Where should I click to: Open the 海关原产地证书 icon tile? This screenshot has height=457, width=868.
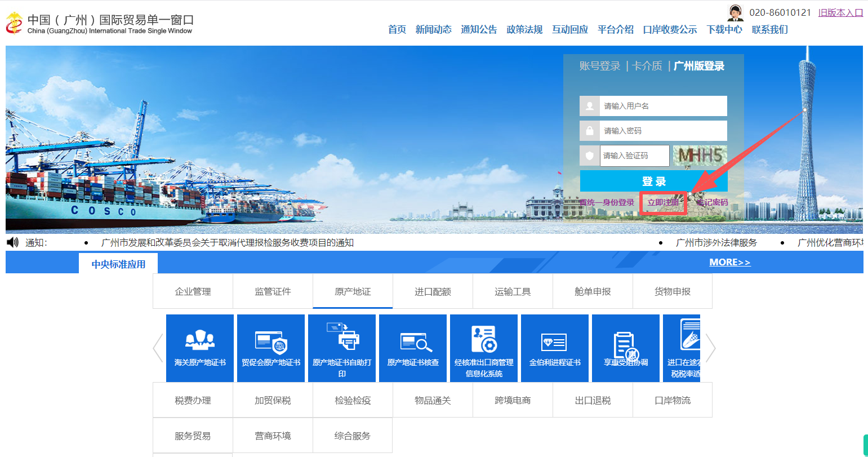click(x=200, y=348)
